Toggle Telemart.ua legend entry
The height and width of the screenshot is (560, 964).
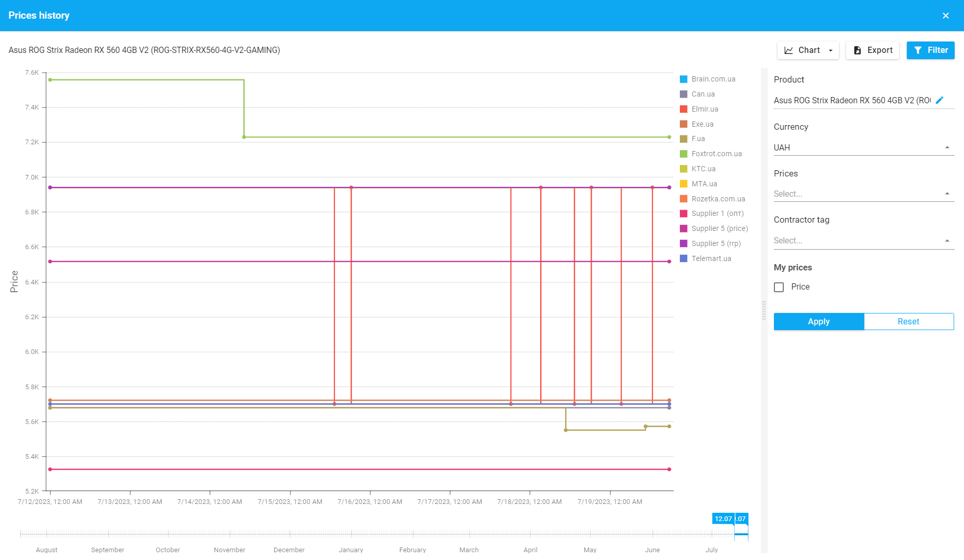click(711, 258)
